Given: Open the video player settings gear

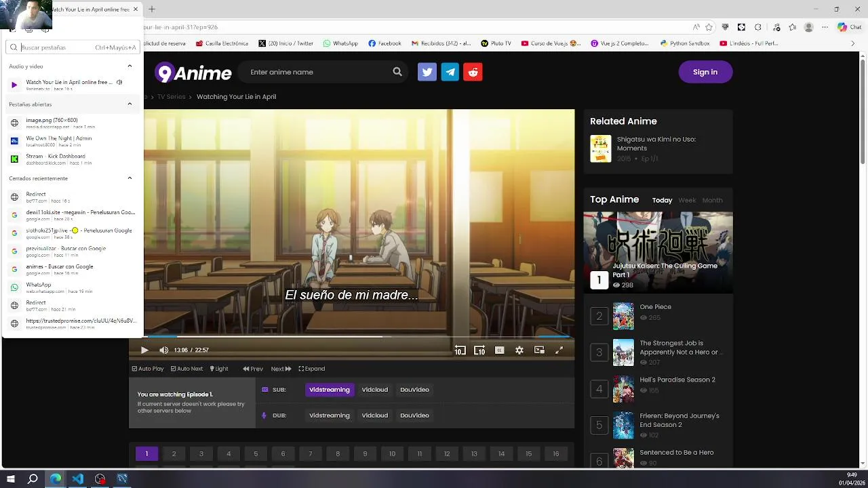Looking at the screenshot, I should point(519,350).
